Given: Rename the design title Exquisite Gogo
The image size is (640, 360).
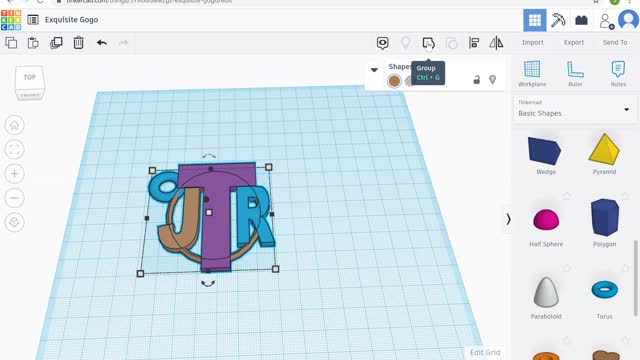Looking at the screenshot, I should tap(71, 20).
